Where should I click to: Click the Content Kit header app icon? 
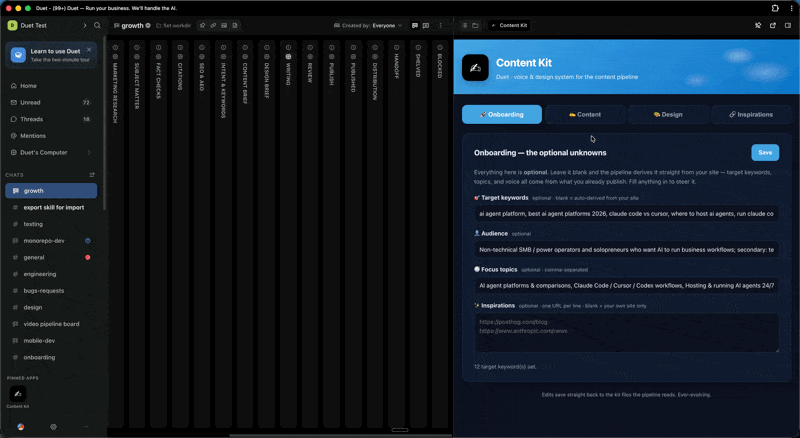pos(475,68)
